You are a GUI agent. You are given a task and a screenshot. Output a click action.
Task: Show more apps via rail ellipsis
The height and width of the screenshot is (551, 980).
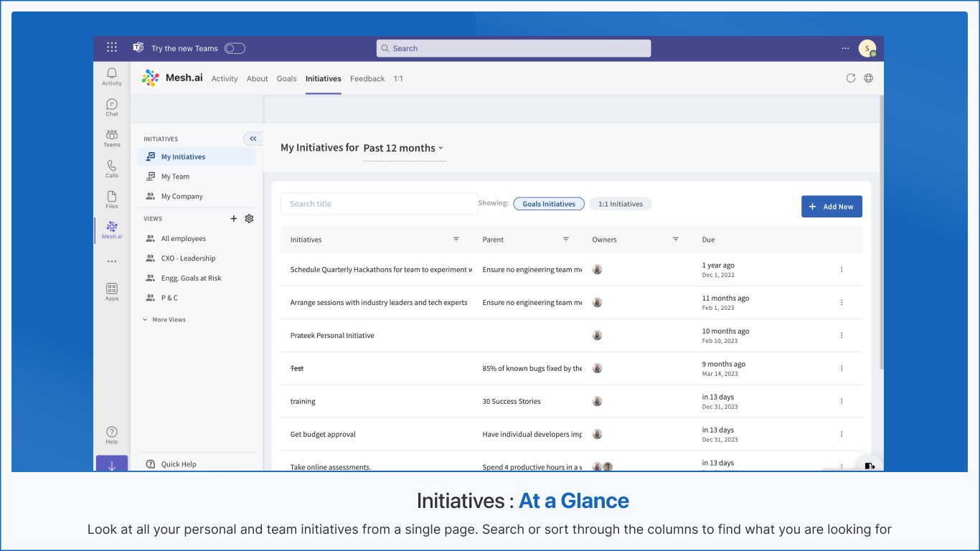[112, 262]
